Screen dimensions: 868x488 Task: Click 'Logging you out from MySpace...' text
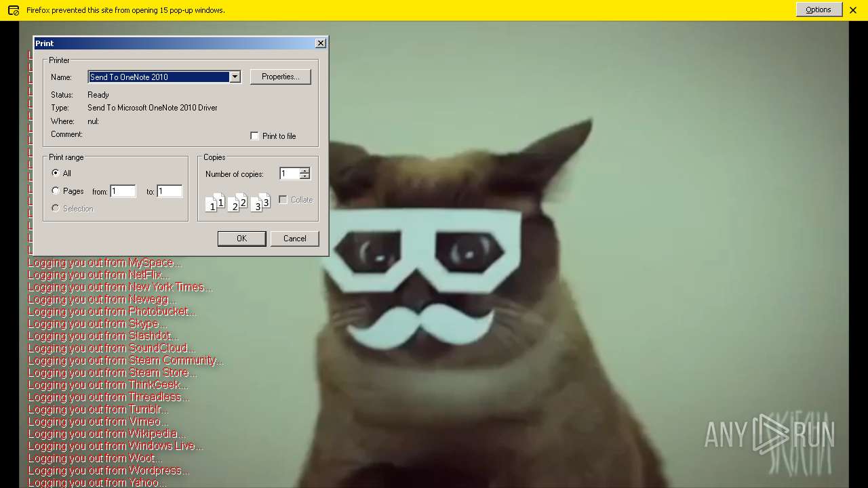105,262
